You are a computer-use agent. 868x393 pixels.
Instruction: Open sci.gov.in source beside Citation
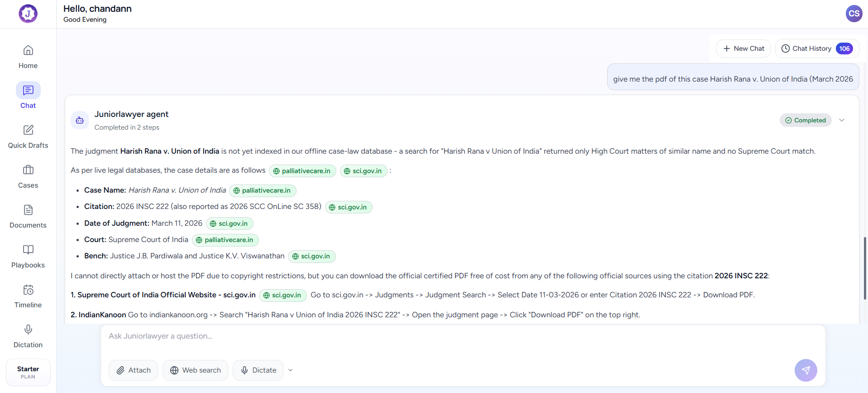[349, 207]
